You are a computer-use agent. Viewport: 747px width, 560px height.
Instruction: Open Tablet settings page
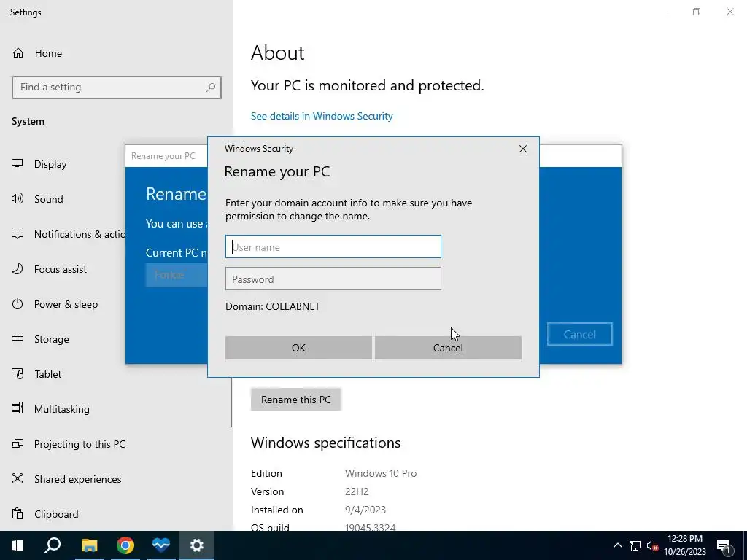(x=47, y=374)
